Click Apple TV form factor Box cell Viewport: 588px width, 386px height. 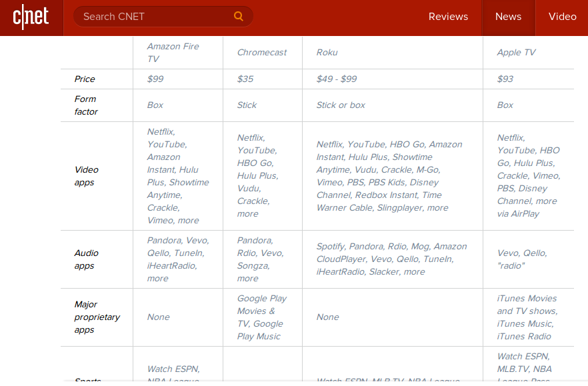point(505,105)
